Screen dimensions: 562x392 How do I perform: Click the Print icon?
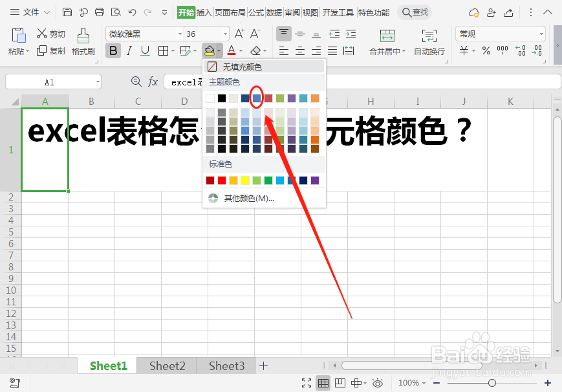click(100, 12)
